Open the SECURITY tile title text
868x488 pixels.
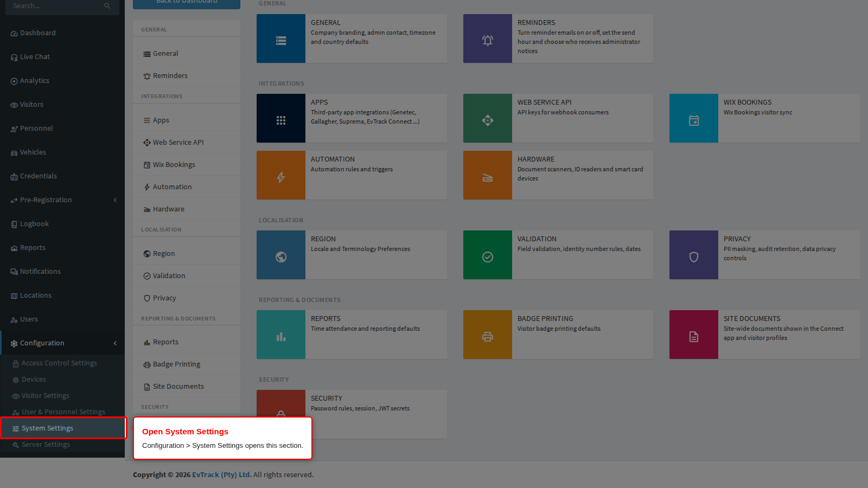click(327, 399)
